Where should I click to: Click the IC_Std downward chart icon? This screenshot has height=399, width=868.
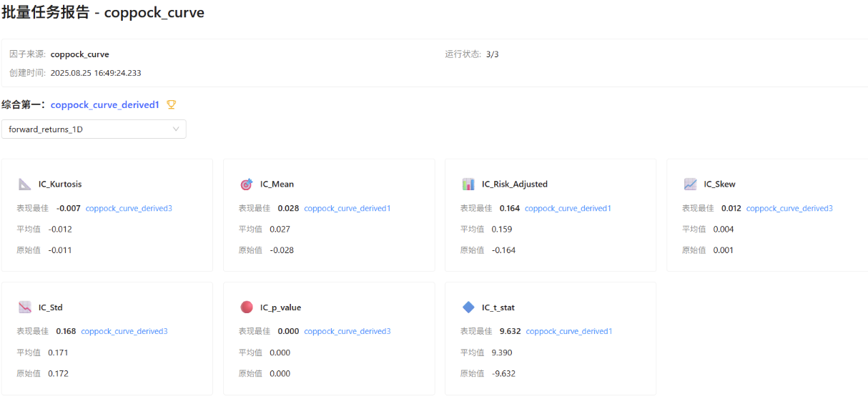(25, 307)
